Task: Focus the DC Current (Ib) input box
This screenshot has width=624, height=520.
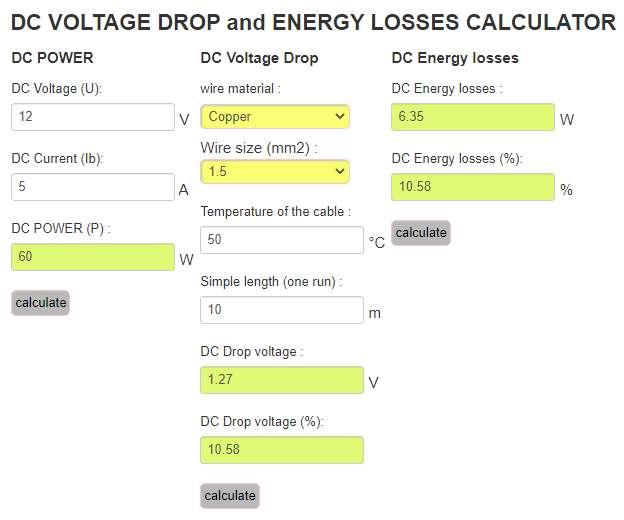Action: (x=93, y=187)
